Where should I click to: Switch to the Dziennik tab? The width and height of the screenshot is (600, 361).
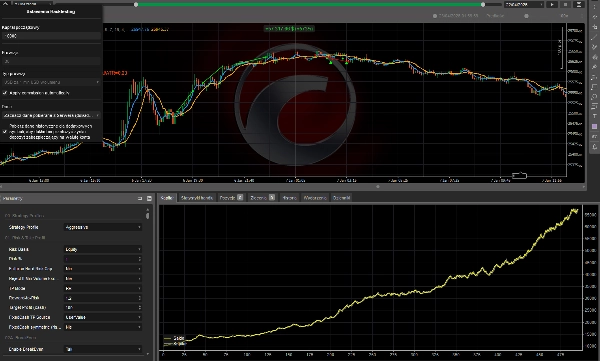pos(341,198)
